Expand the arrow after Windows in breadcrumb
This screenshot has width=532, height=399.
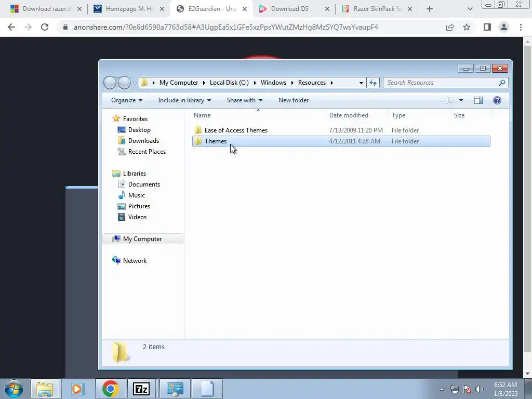292,83
